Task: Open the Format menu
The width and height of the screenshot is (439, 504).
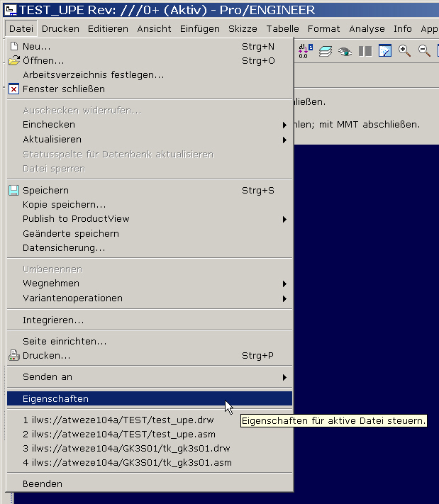Action: coord(324,29)
